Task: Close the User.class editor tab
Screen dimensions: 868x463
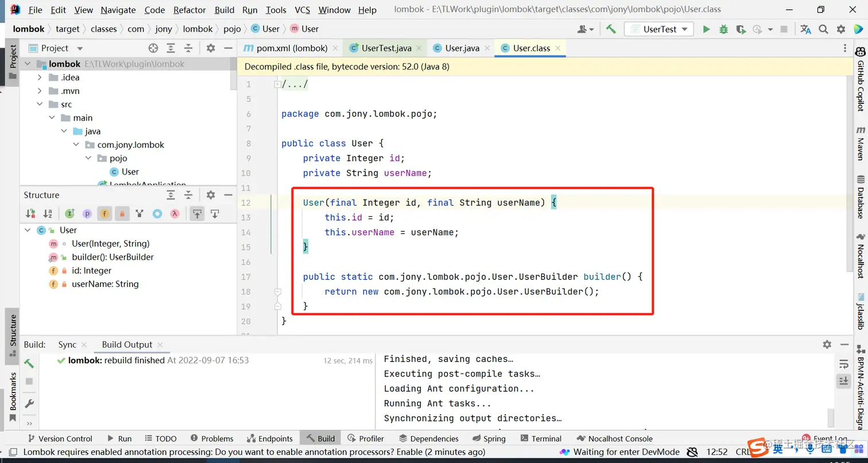Action: [557, 48]
